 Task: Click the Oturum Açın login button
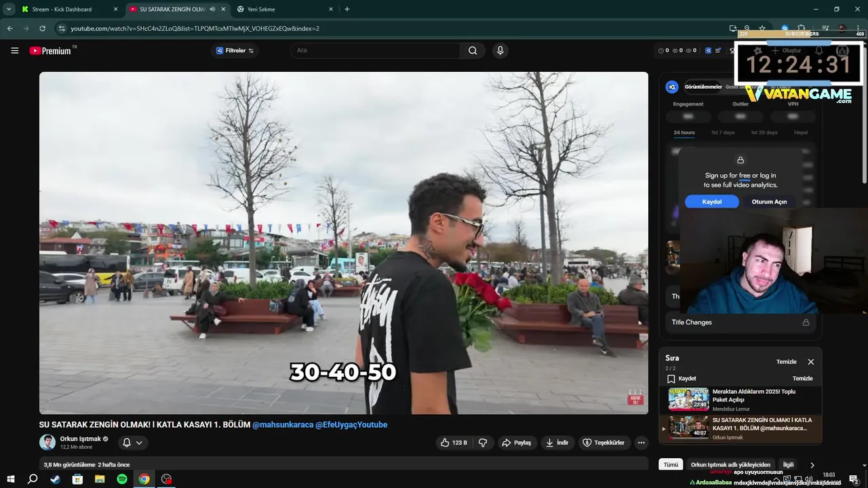click(x=769, y=201)
